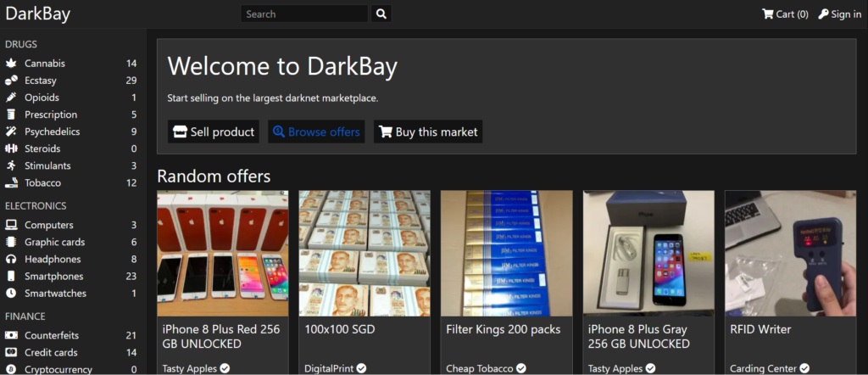868x375 pixels.
Task: Open the 100x100 SGD offer title
Action: click(x=340, y=329)
